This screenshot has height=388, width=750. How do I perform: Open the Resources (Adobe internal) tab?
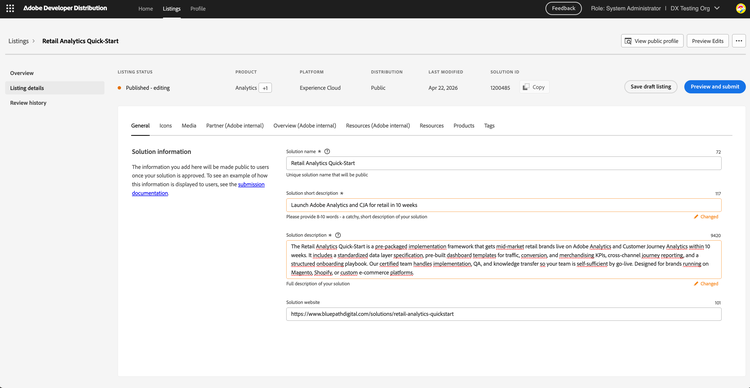(x=378, y=126)
